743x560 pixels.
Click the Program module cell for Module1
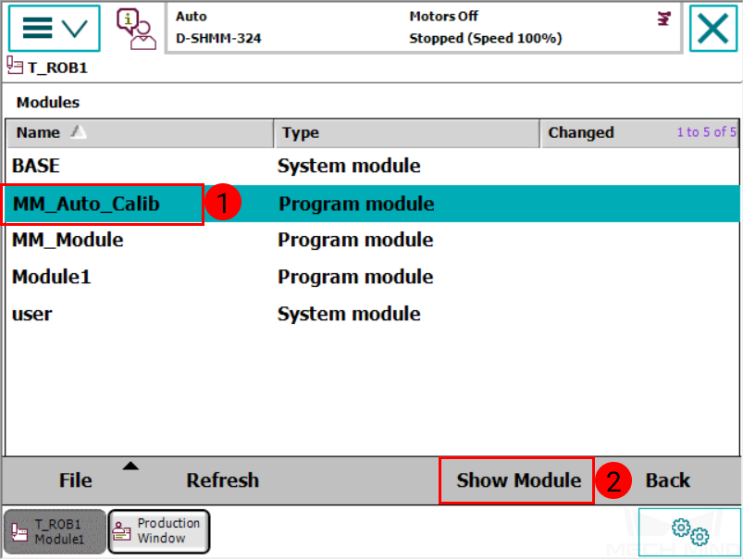click(355, 277)
